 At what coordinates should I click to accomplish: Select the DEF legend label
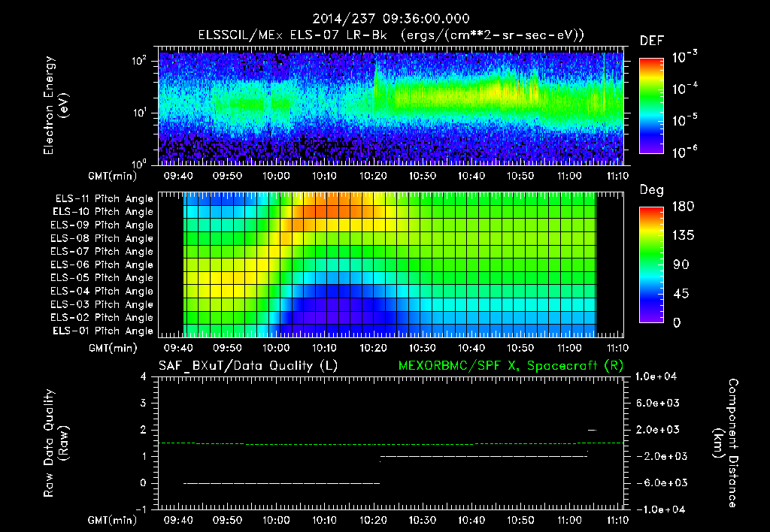coord(652,41)
